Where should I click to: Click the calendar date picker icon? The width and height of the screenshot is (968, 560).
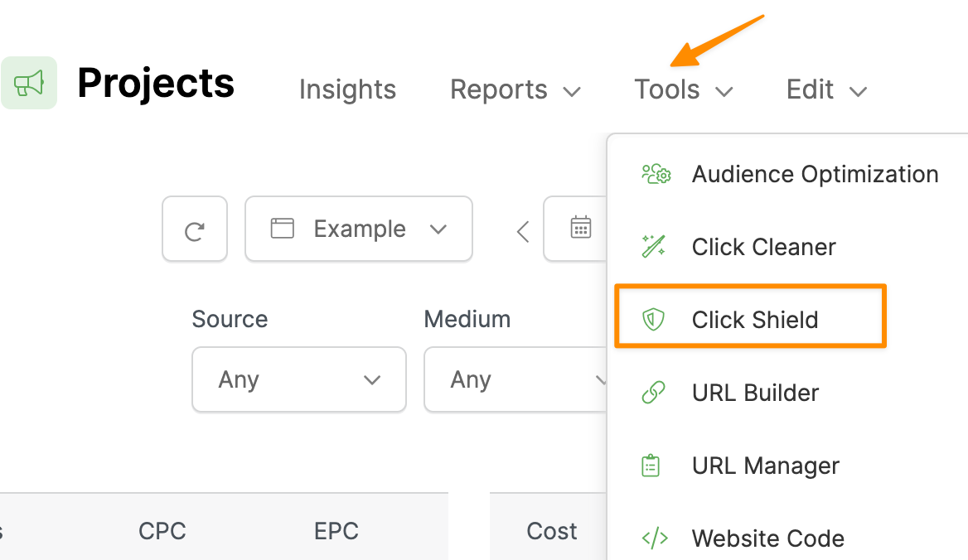pyautogui.click(x=581, y=228)
